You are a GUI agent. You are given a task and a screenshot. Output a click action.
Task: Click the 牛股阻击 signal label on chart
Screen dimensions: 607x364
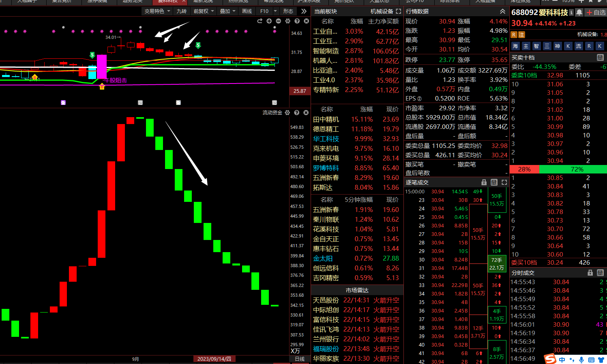(116, 80)
